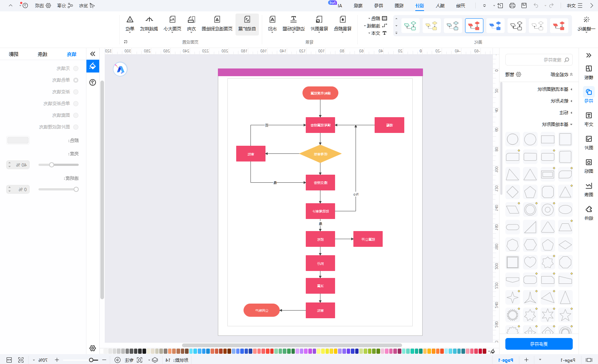Select the Gradient Fill (渐变填充) radio button

76,92
